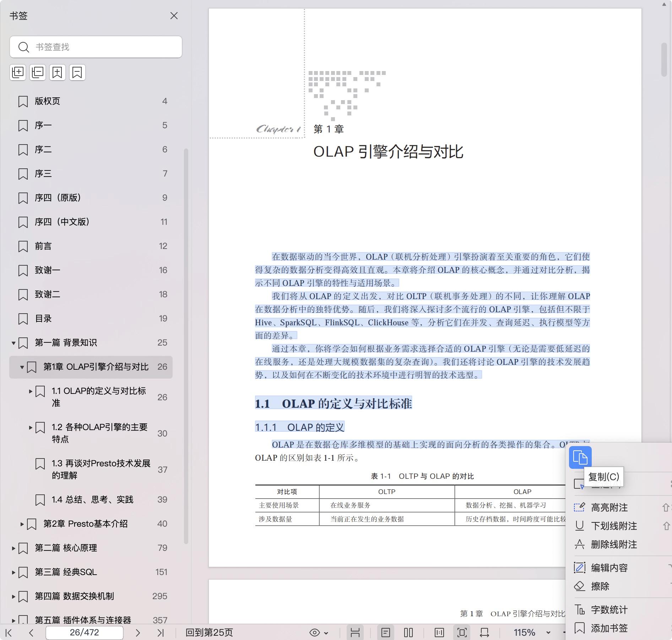Screen dimensions: 672x640
Task: Jump to the last page arrow
Action: pyautogui.click(x=161, y=633)
